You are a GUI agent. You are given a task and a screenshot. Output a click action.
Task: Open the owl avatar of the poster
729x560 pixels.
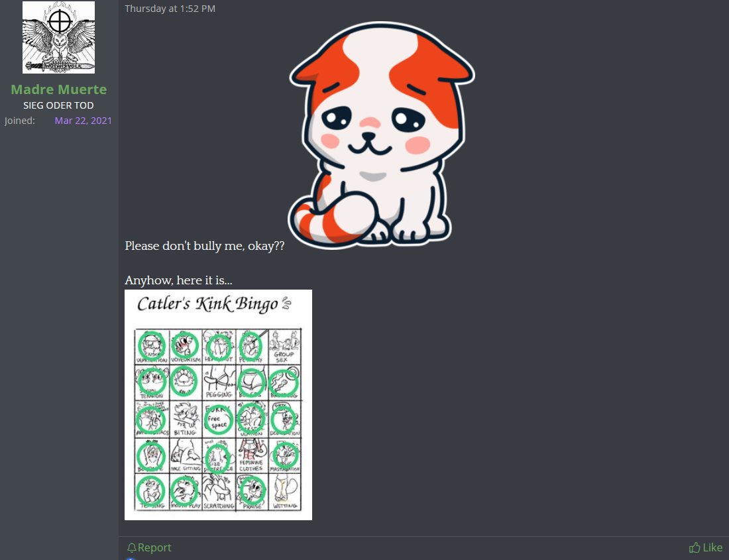coord(58,37)
